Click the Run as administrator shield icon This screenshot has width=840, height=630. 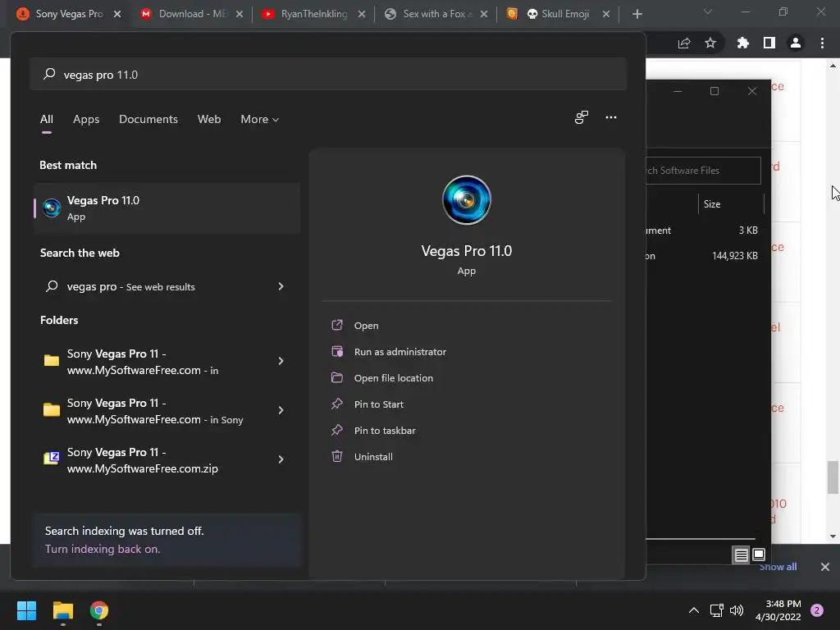coord(337,351)
